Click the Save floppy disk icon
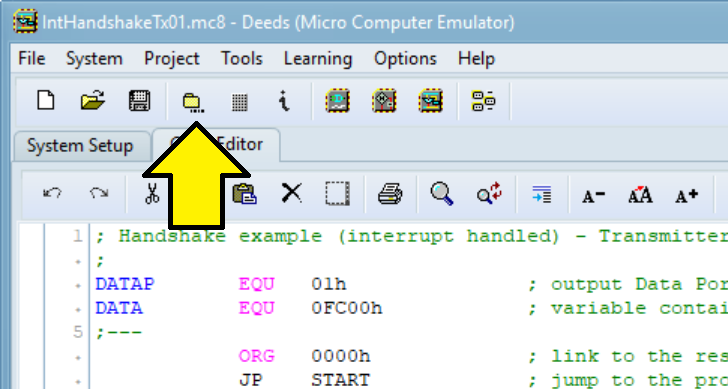 (139, 100)
